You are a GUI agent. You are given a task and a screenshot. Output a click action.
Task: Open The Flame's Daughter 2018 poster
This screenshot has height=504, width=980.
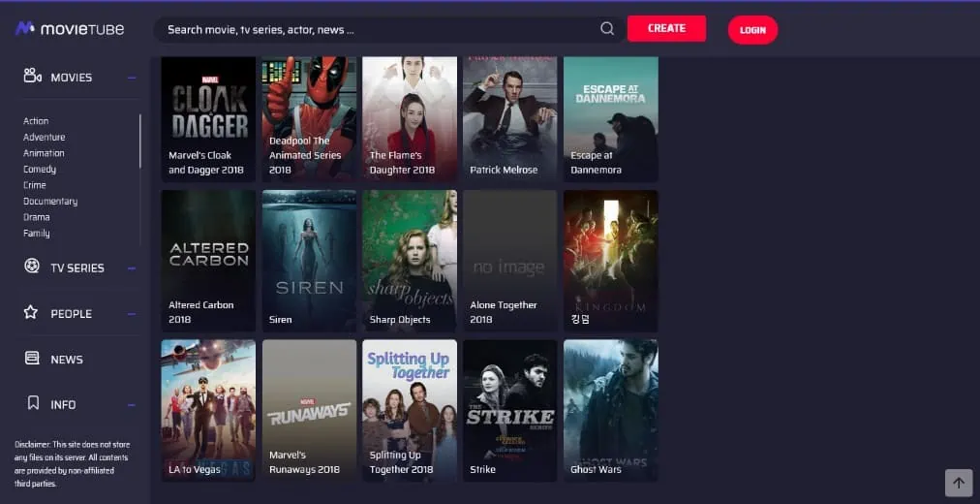coord(410,119)
